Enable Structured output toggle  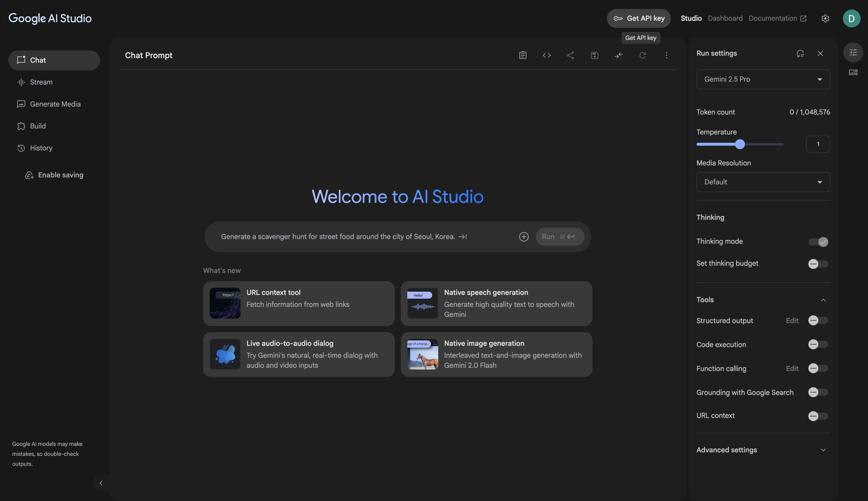(818, 321)
